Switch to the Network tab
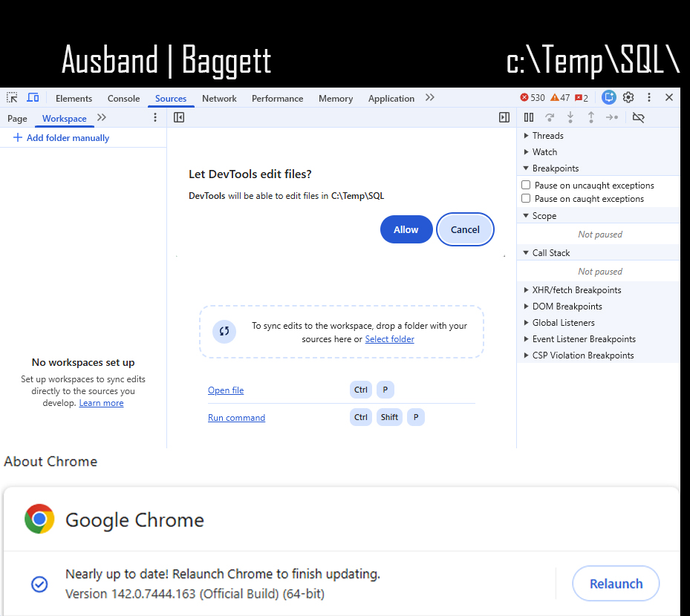690x616 pixels. click(219, 99)
